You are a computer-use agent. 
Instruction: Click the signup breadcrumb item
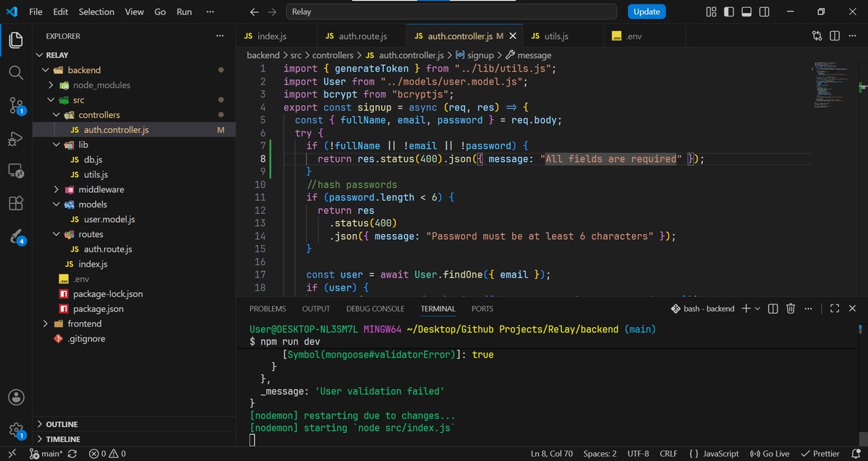[475, 55]
